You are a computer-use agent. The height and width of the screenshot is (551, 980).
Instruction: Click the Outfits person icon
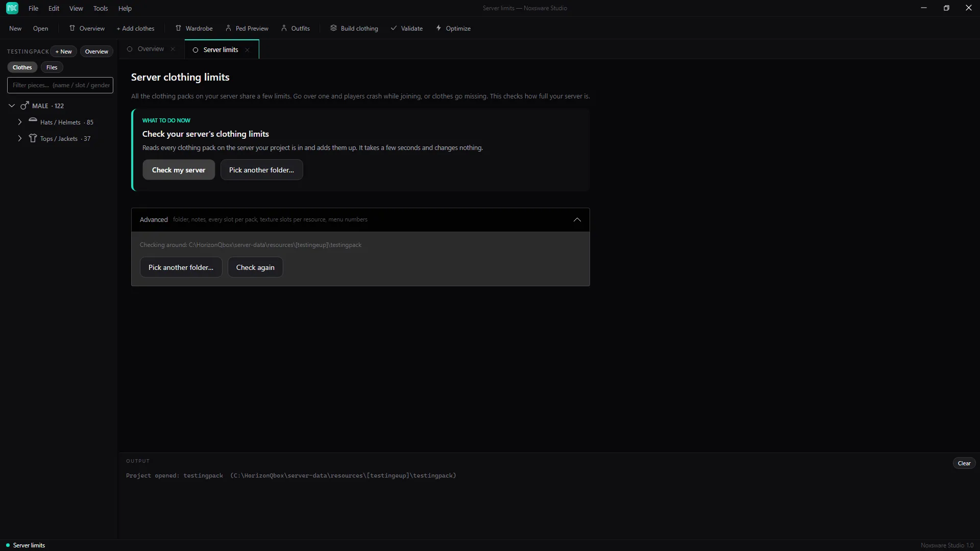[284, 28]
